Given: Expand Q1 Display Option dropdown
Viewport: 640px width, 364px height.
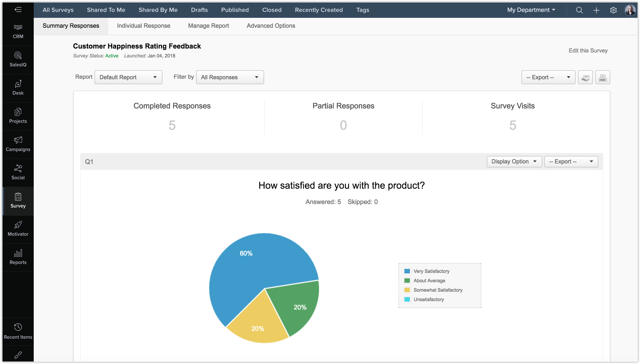Looking at the screenshot, I should 514,162.
